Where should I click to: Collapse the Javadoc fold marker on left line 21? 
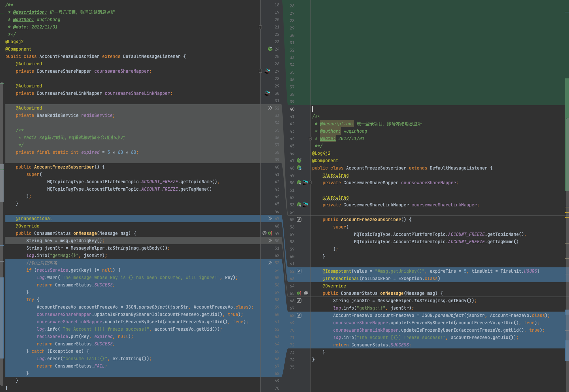click(260, 27)
